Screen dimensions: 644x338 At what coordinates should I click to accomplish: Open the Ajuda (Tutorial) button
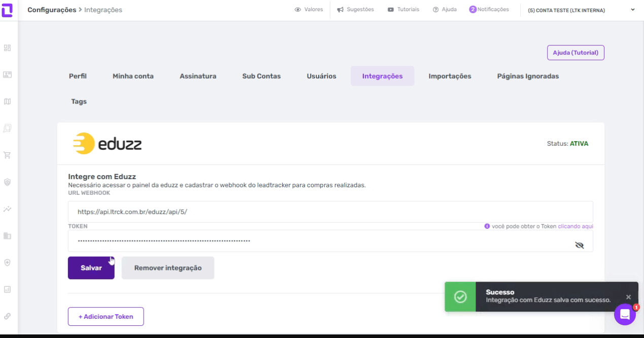[x=575, y=53]
